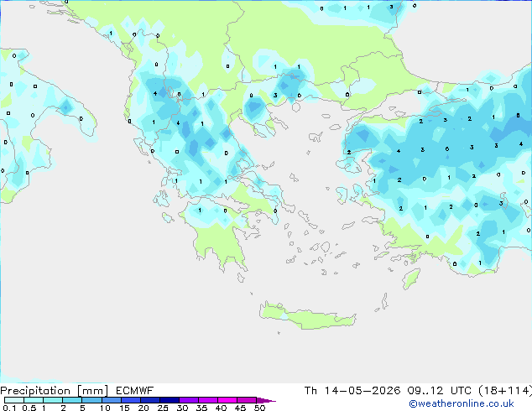Viewport: 532px width, 411px height.
Task: Click the "30" legend scale label
Action: pyautogui.click(x=182, y=408)
